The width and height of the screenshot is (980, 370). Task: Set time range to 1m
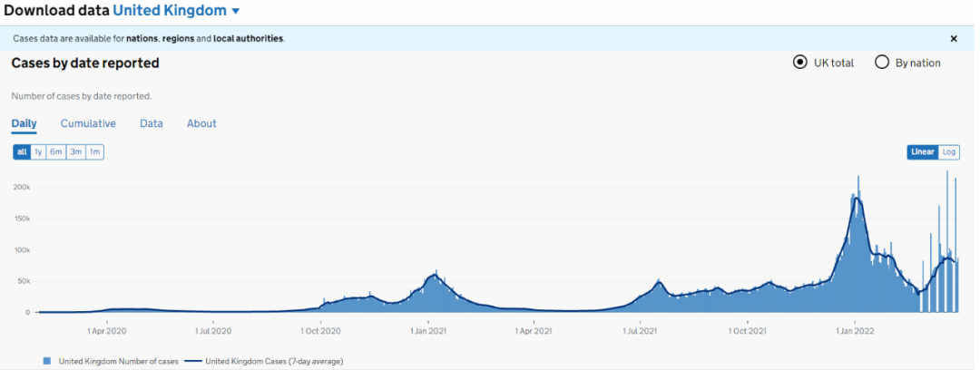pos(94,152)
